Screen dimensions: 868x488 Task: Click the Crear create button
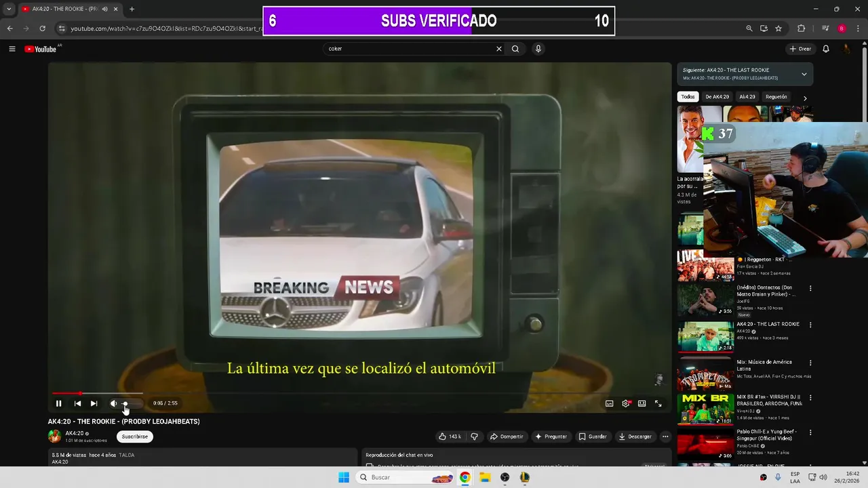point(800,49)
